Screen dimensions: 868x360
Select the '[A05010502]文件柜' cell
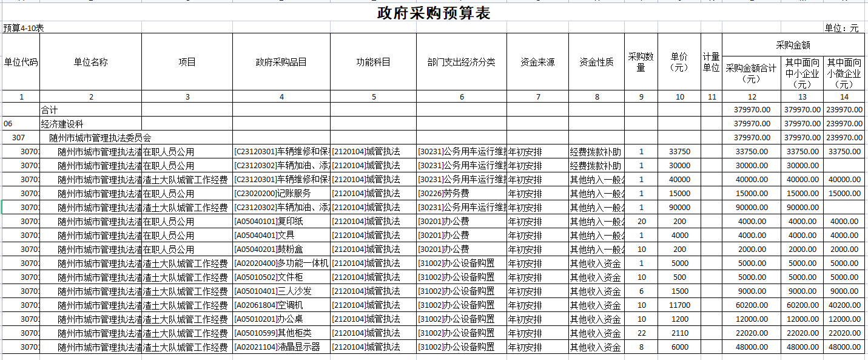tap(281, 277)
